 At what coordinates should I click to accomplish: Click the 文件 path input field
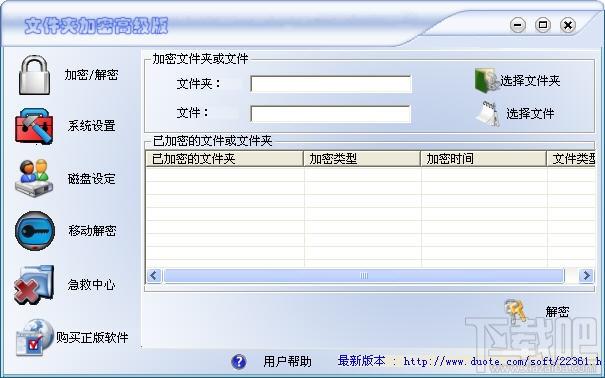pos(330,114)
